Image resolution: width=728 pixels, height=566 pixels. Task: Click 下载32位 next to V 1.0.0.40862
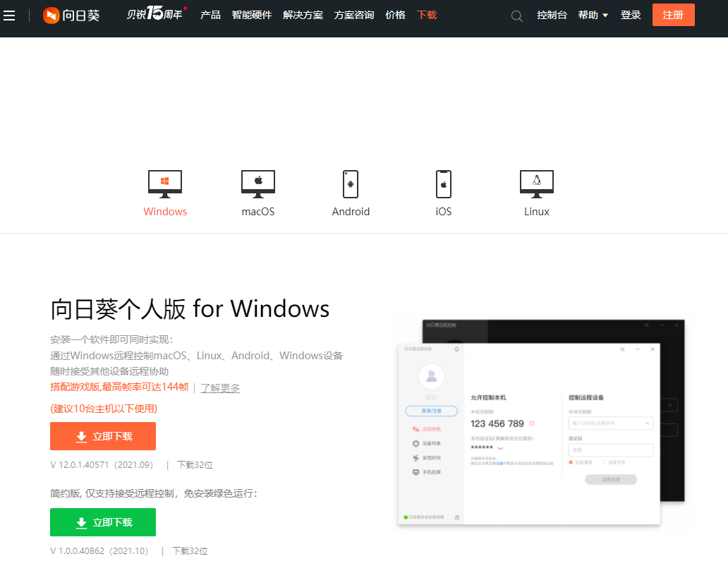click(190, 551)
